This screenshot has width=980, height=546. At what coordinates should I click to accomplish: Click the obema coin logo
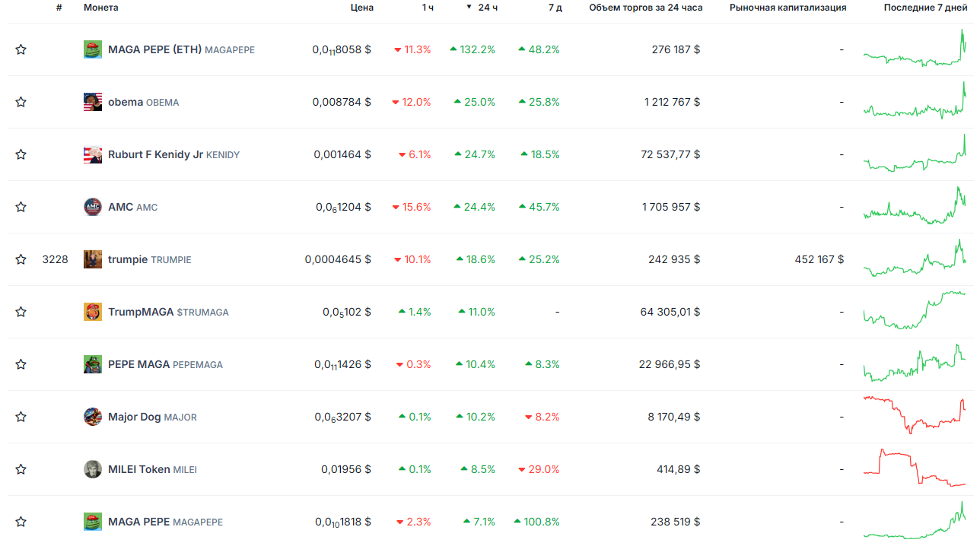(x=93, y=102)
